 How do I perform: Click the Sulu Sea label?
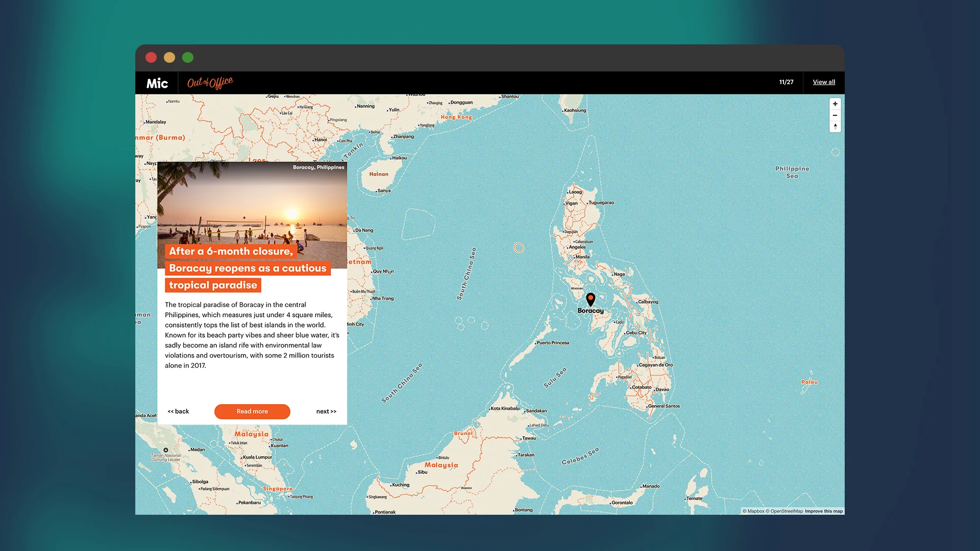[555, 378]
